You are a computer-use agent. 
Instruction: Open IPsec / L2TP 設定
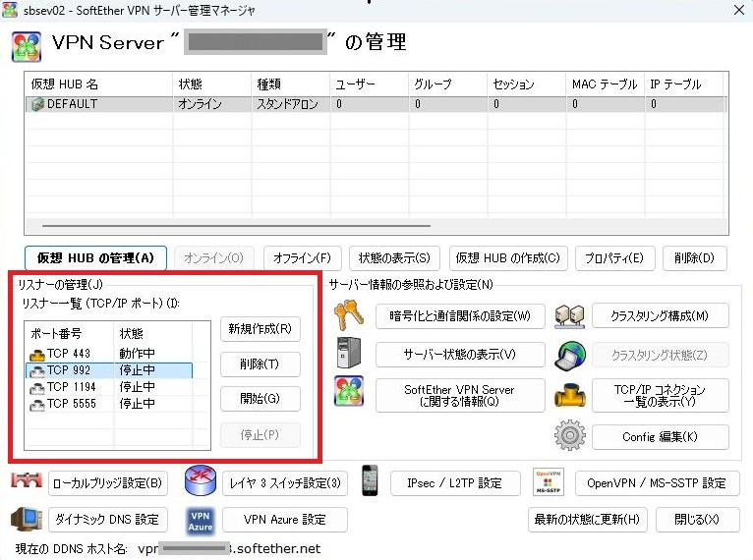pyautogui.click(x=455, y=483)
